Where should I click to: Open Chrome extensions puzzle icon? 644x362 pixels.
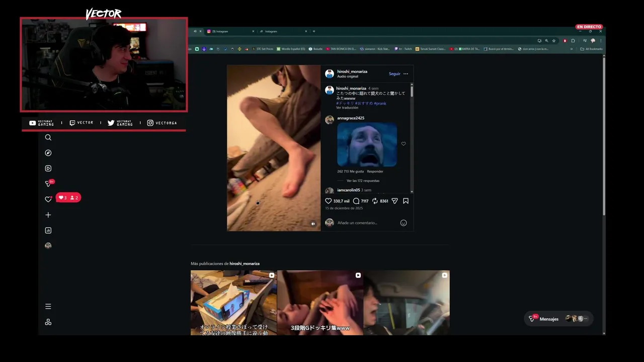(573, 41)
